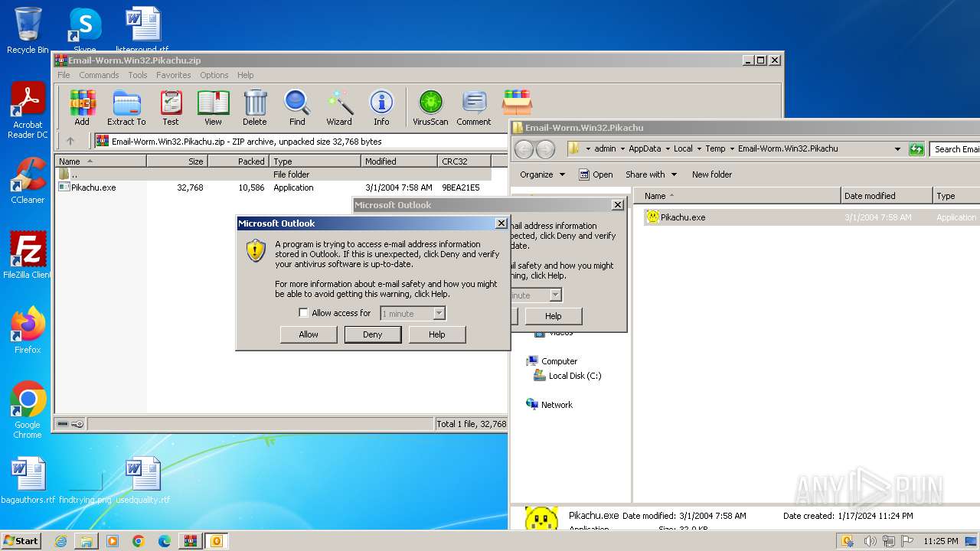Click the Allow button in Outlook dialog
980x551 pixels.
[x=309, y=334]
